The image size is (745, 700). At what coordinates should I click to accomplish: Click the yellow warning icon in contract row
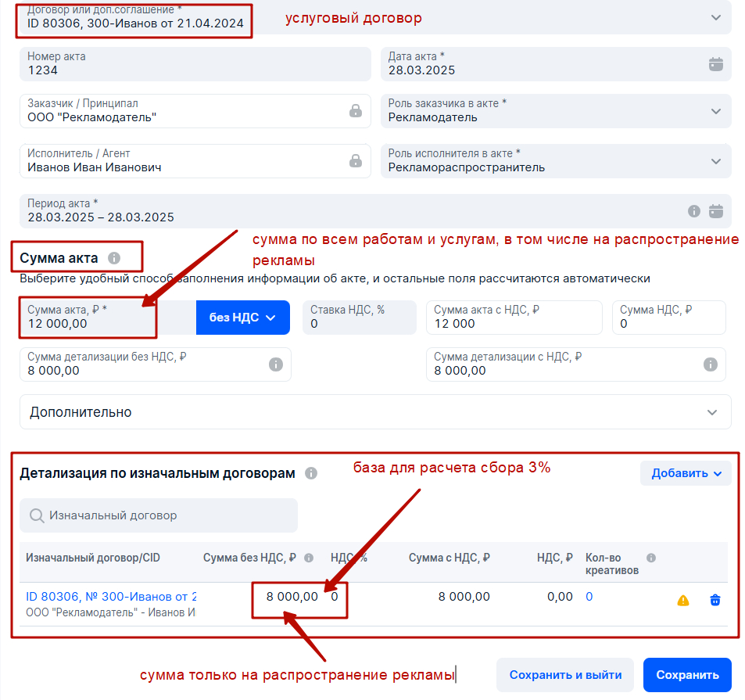[x=683, y=601]
